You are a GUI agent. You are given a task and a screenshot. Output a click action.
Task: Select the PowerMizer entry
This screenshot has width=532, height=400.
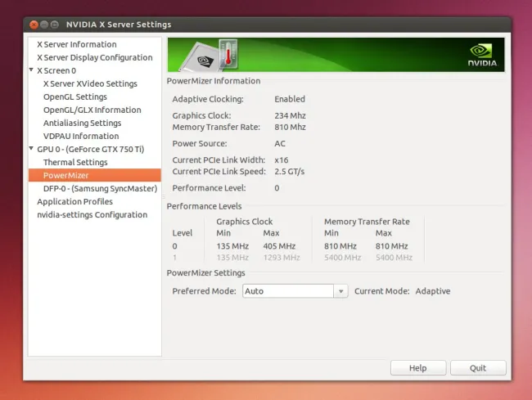coord(95,175)
